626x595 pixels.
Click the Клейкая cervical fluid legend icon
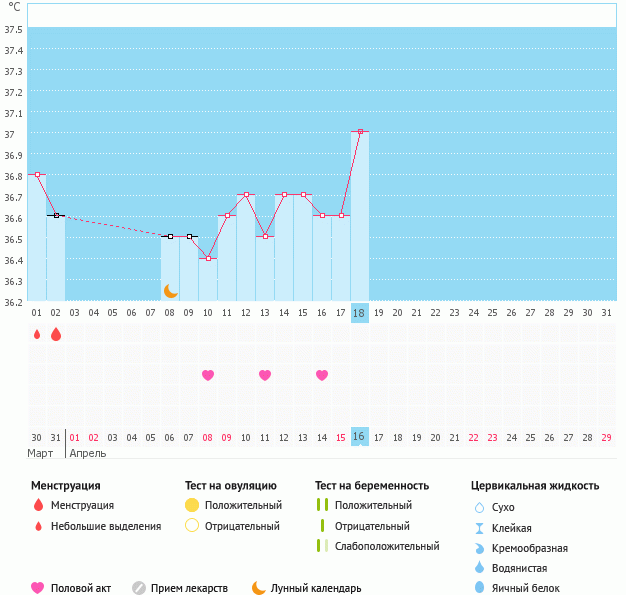point(479,528)
